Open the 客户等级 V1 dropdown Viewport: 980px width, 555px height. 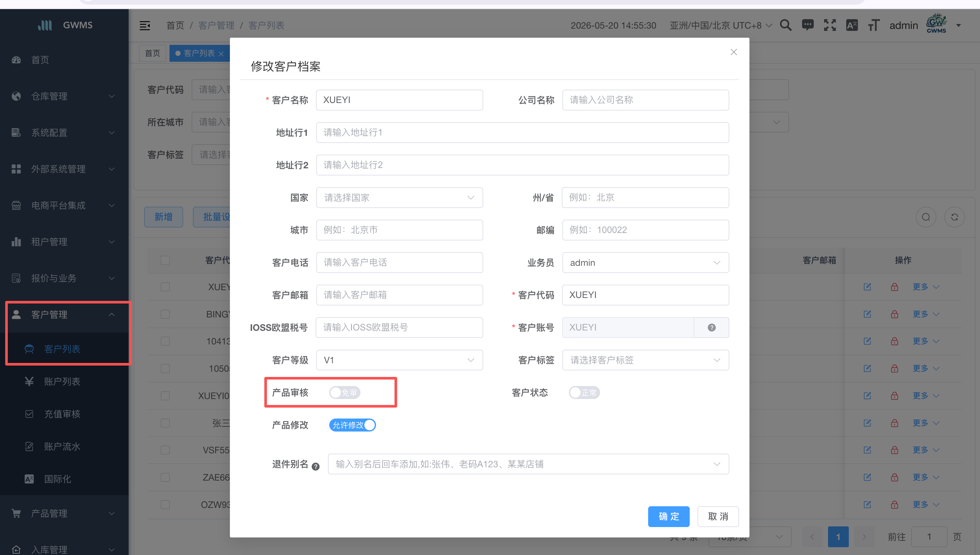click(x=399, y=360)
